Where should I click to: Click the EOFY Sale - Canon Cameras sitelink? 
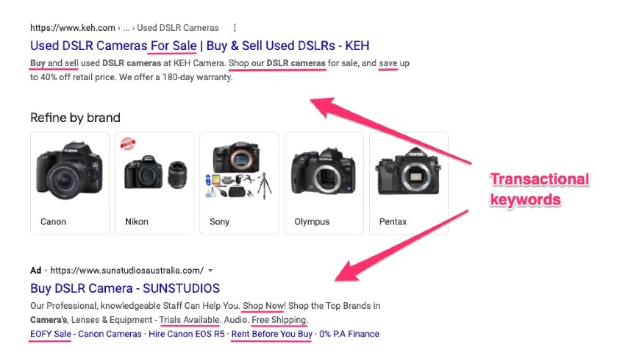86,334
